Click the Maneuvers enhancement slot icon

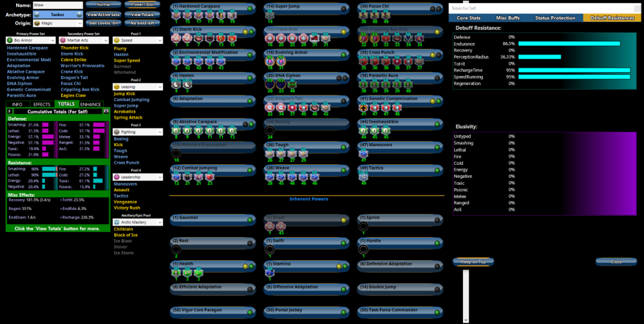coord(363,153)
